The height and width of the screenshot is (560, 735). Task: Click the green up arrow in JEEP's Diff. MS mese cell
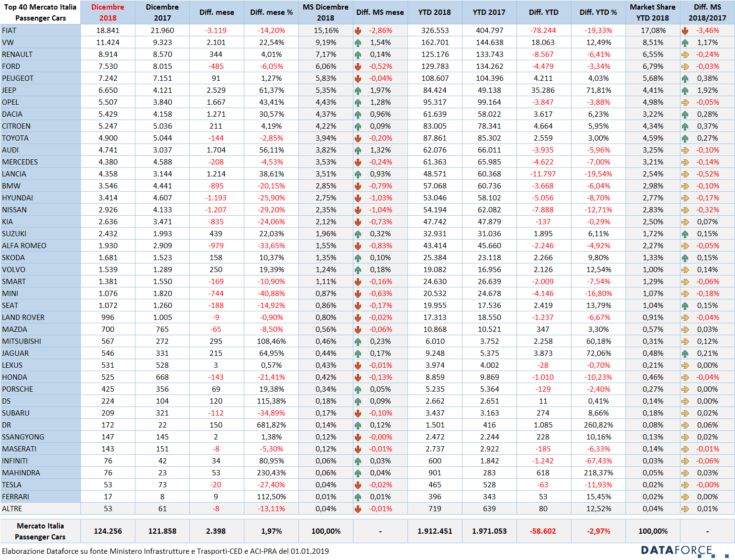(x=358, y=90)
